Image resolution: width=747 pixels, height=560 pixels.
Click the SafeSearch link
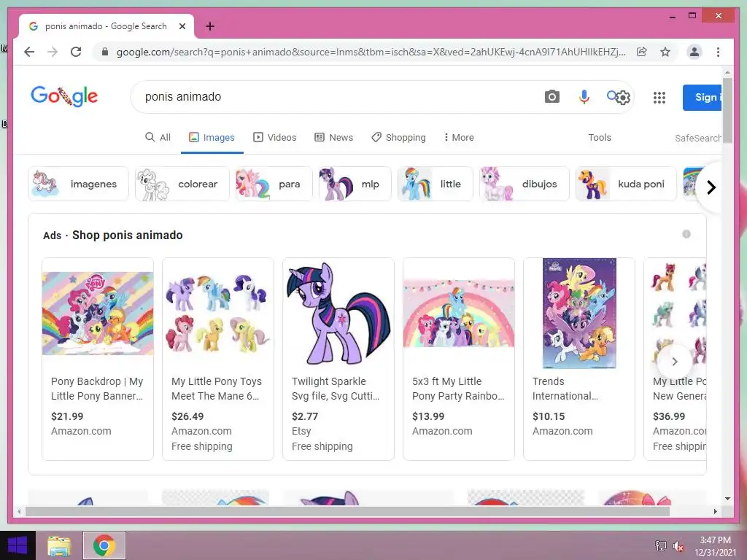698,138
